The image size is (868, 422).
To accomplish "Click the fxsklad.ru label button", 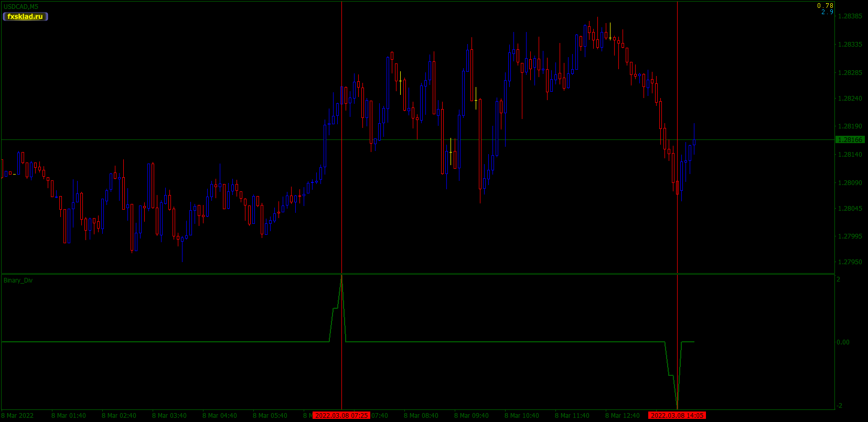I will coord(25,16).
